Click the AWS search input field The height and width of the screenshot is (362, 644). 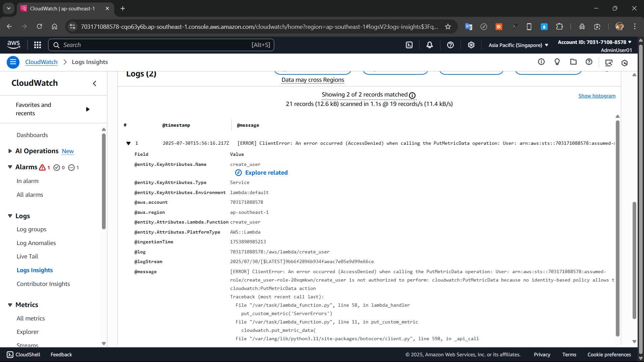click(161, 45)
